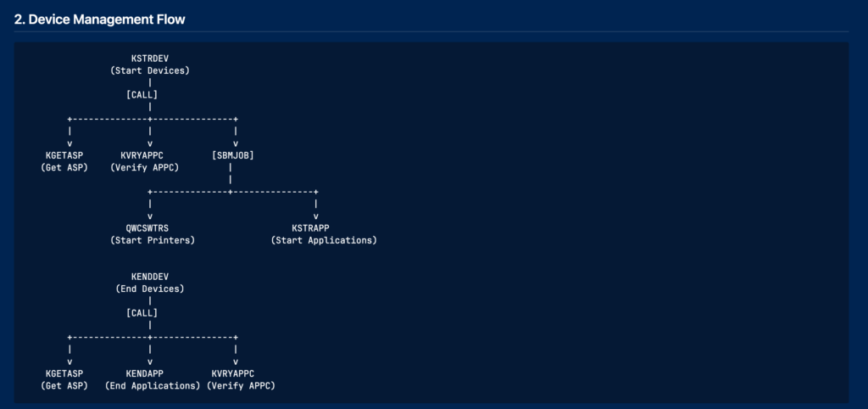
Task: Click (Get ASP) under the Start Devices branch
Action: tap(64, 168)
